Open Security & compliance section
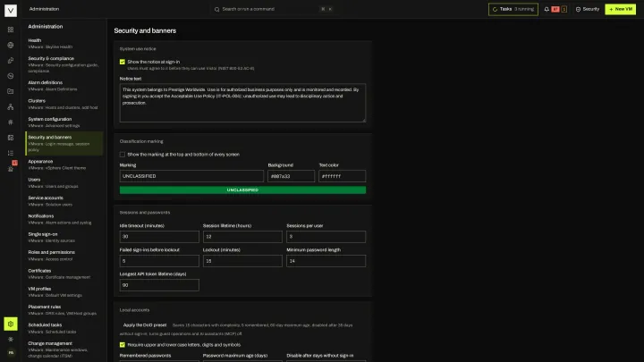Viewport: 644px width, 362px height. tap(64, 64)
